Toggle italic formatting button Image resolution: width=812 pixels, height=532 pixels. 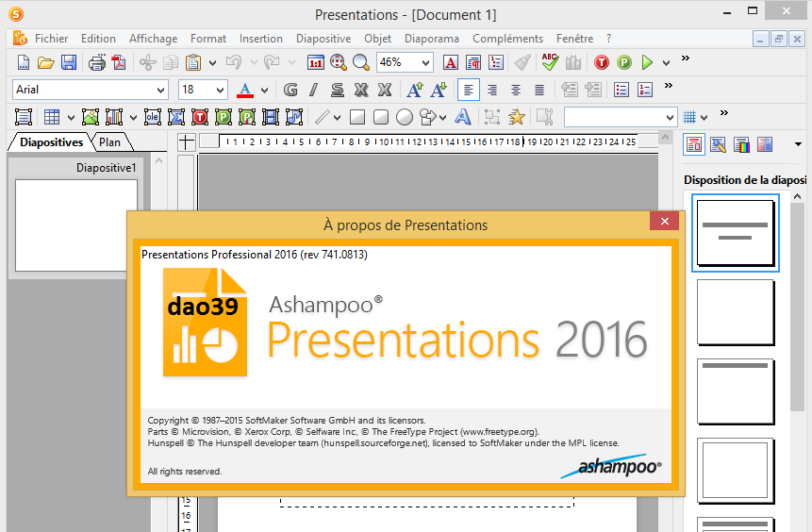click(x=314, y=90)
